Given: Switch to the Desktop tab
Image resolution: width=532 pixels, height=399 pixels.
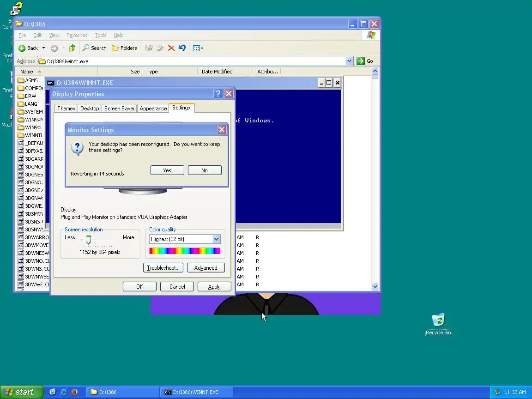Looking at the screenshot, I should pos(90,108).
